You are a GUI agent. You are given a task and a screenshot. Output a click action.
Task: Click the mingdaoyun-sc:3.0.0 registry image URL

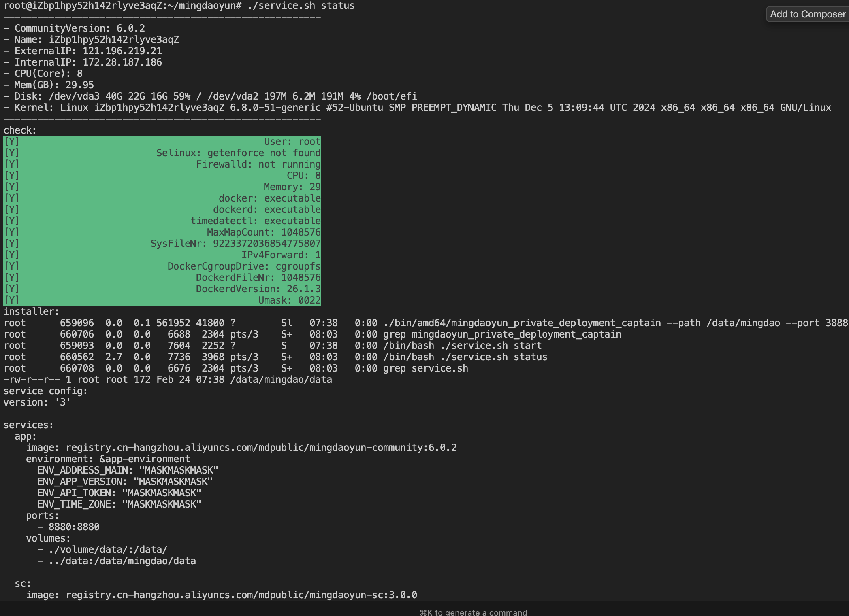[x=241, y=595]
